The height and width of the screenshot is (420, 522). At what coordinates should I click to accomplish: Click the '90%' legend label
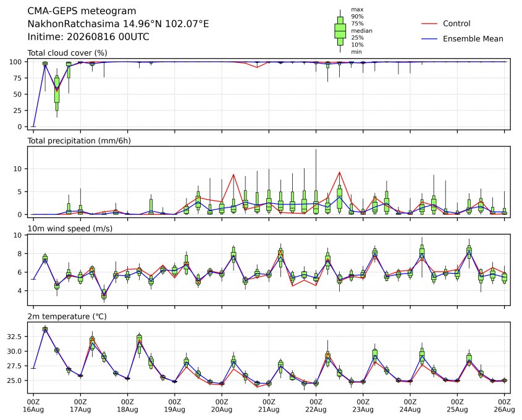pyautogui.click(x=357, y=17)
